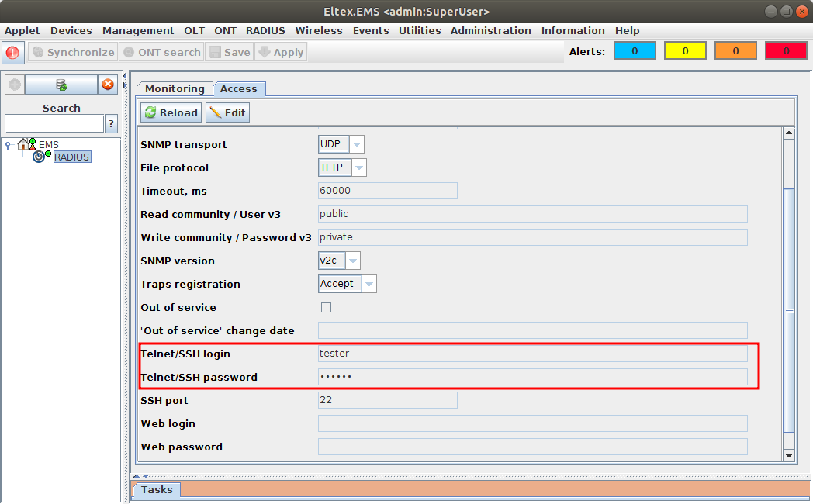Click the Apply toolbar button
The height and width of the screenshot is (504, 813).
(x=281, y=52)
